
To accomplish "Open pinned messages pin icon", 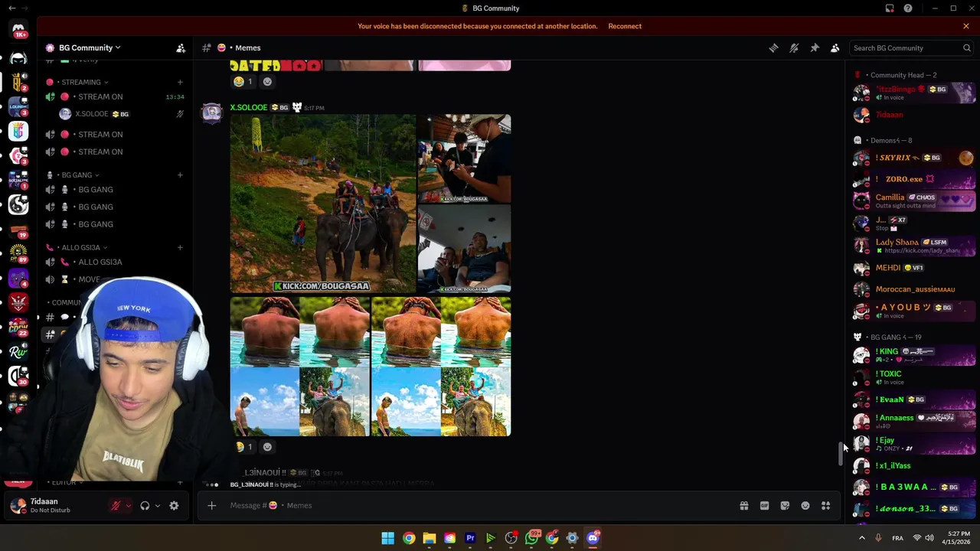I will tap(815, 47).
